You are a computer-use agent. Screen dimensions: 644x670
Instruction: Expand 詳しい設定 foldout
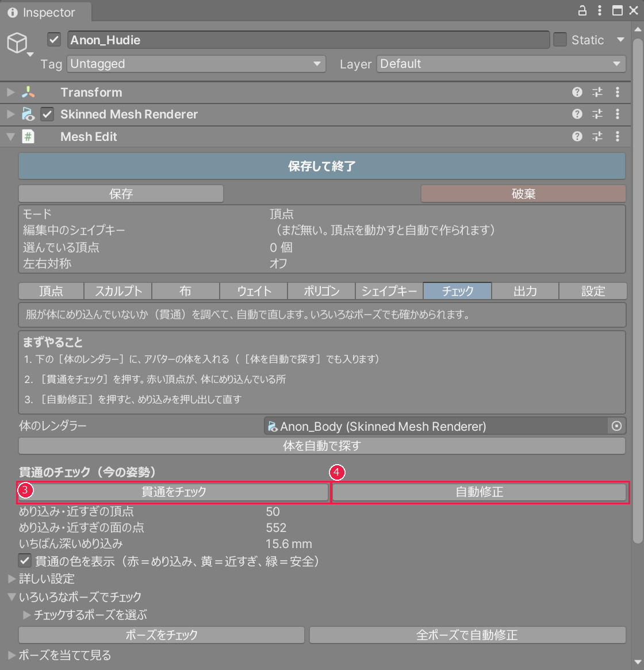point(12,579)
